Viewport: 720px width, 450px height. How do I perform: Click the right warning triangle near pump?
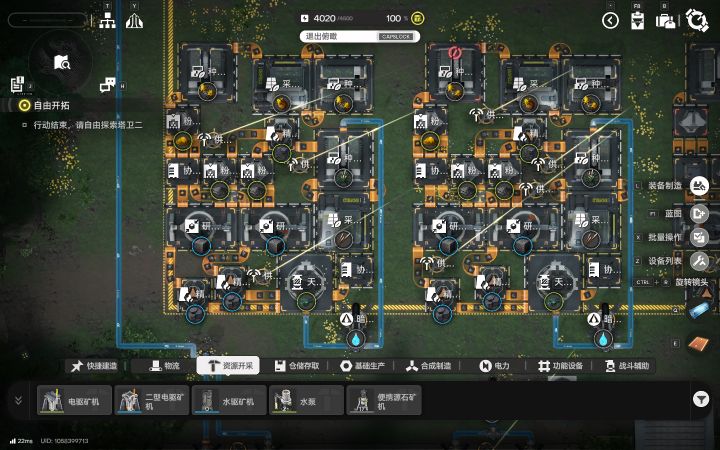(x=594, y=319)
